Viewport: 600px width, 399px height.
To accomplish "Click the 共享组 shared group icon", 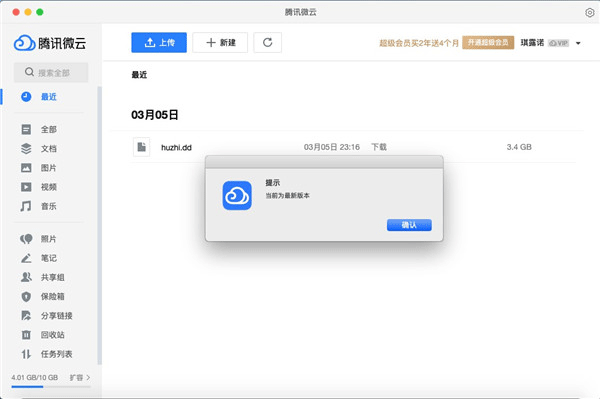I will tap(26, 277).
